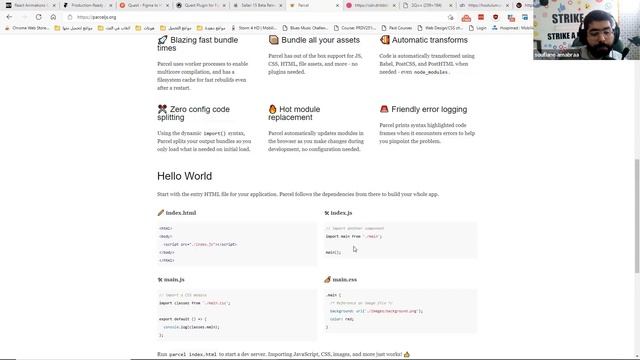The image size is (640, 360).
Task: Open the second yellow bookmark folder
Action: coord(114,28)
